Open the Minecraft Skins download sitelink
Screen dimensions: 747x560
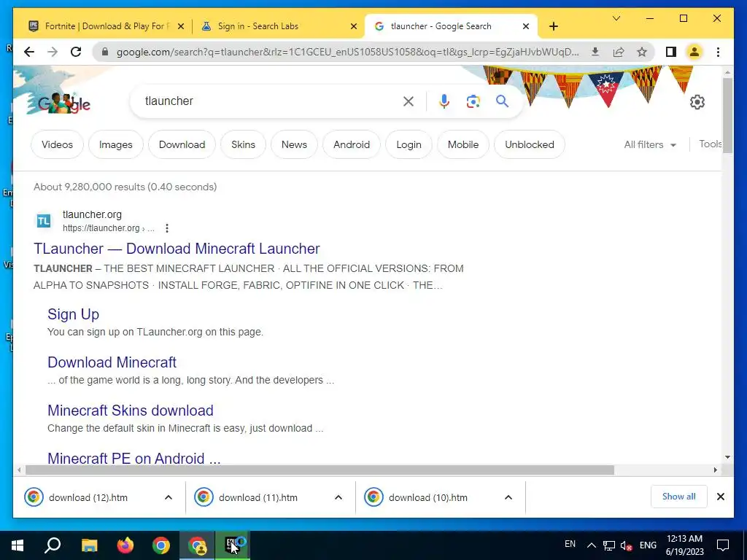pos(131,411)
